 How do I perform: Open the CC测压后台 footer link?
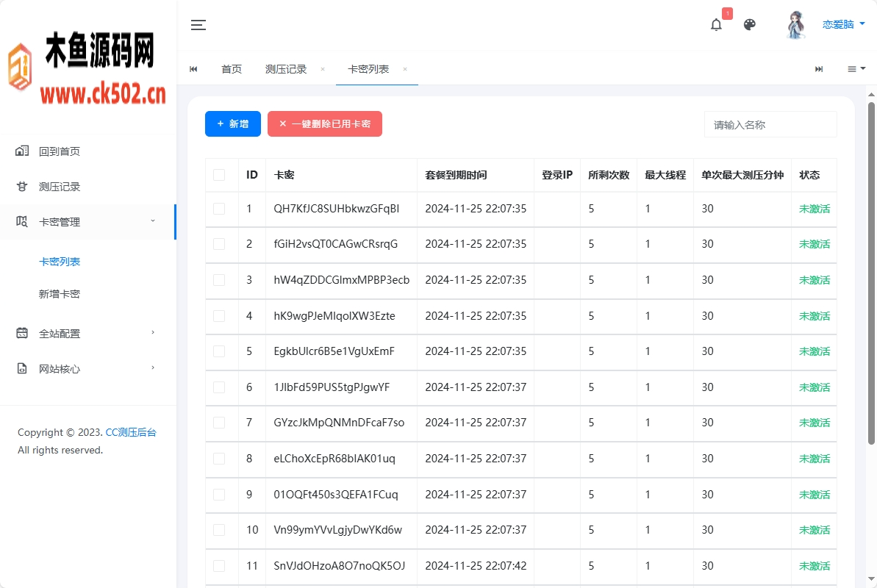click(131, 432)
